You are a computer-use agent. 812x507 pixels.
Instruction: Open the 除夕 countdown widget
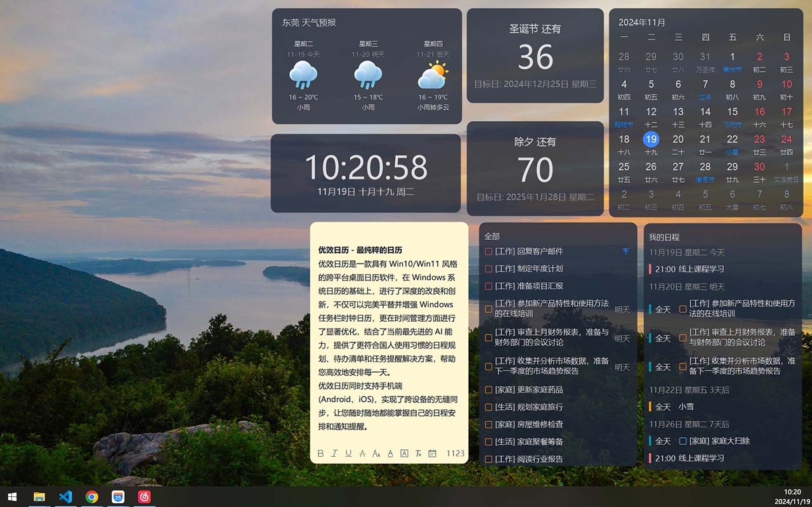coord(535,169)
